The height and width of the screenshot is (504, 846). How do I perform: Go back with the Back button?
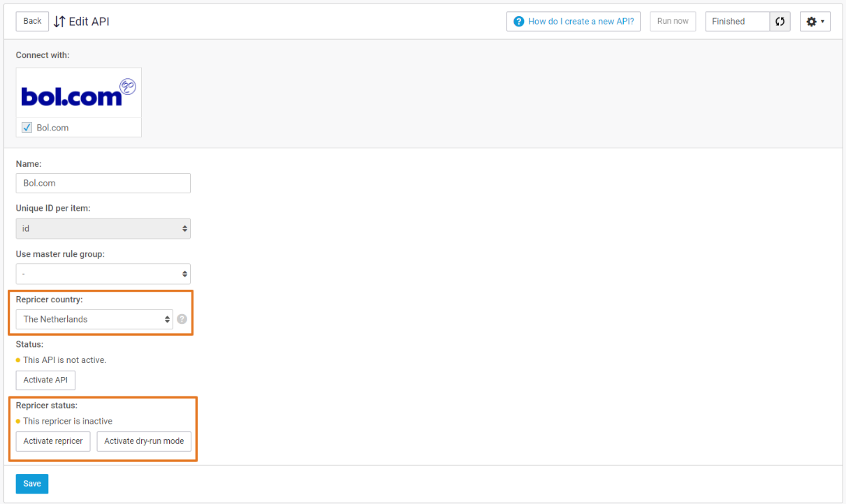point(32,21)
